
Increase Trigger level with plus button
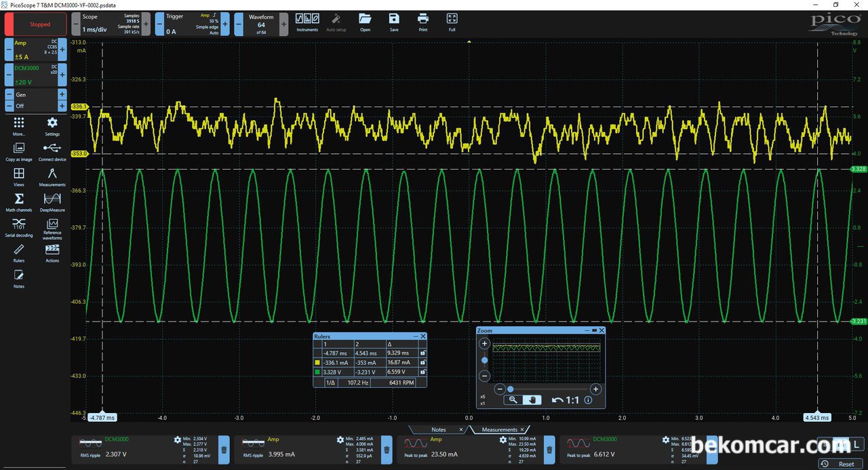226,24
